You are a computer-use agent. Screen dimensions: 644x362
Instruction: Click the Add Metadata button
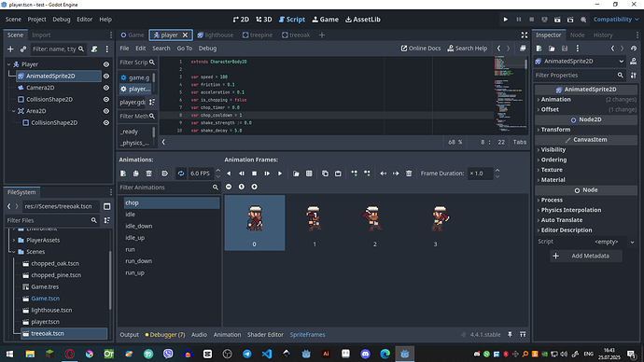click(x=586, y=256)
